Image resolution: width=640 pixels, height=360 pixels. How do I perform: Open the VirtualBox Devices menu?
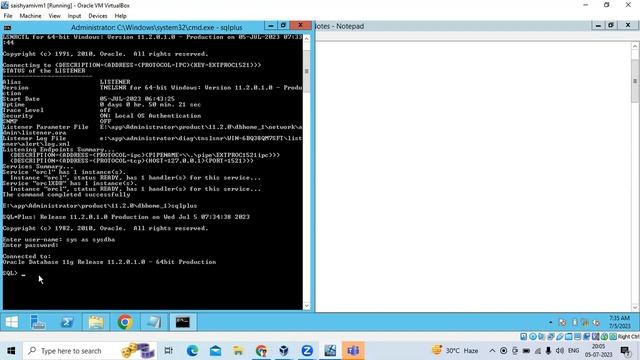tap(98, 16)
